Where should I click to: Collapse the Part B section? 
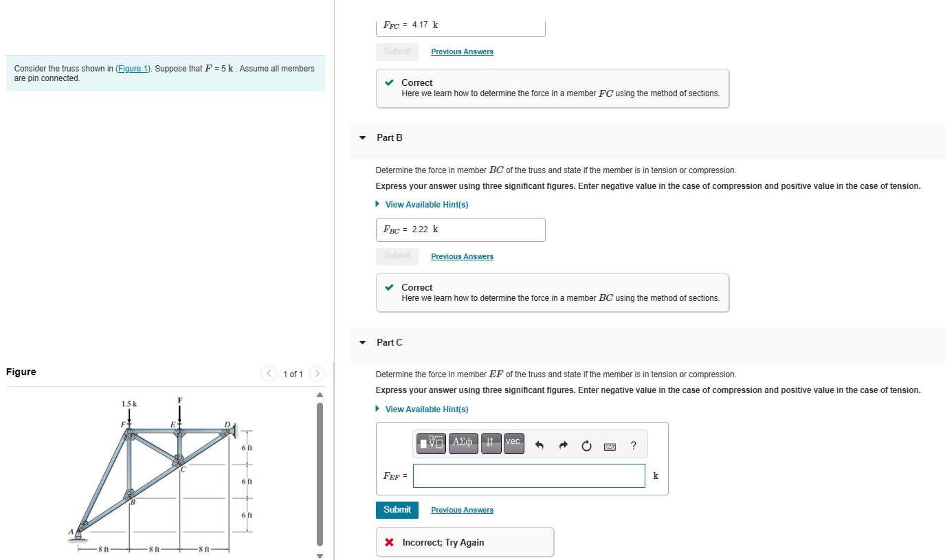(x=362, y=138)
